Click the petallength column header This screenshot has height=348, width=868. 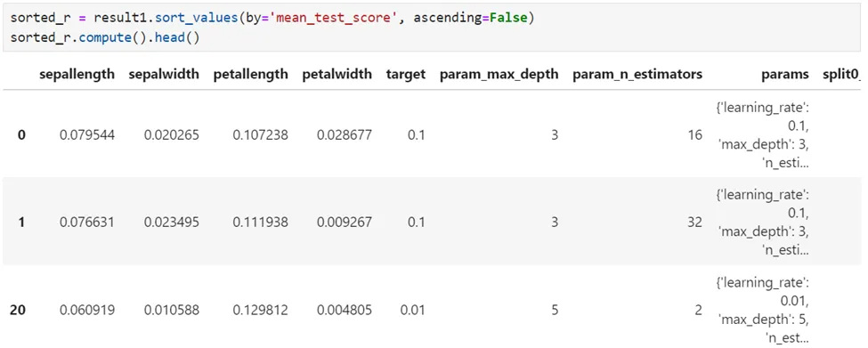coord(251,74)
